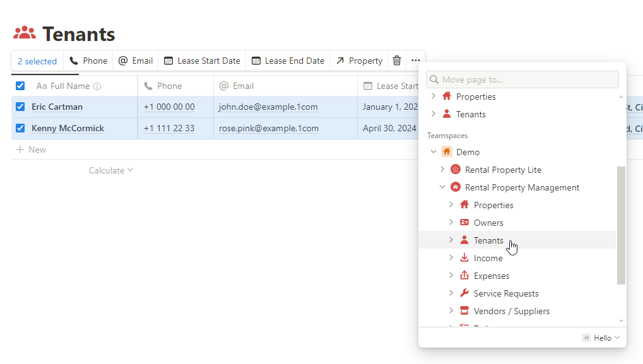Screen dimensions: 643x364
Task: Add a New row
Action: [x=31, y=150]
